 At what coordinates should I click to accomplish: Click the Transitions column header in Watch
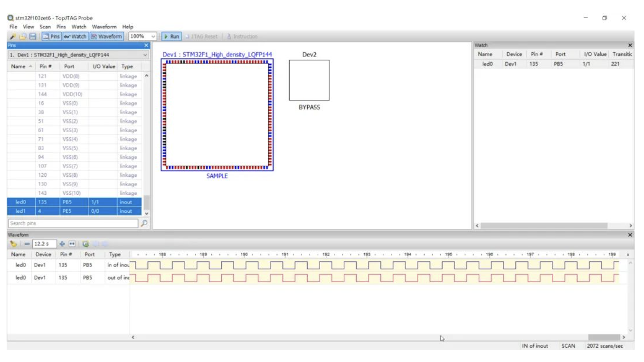623,54
